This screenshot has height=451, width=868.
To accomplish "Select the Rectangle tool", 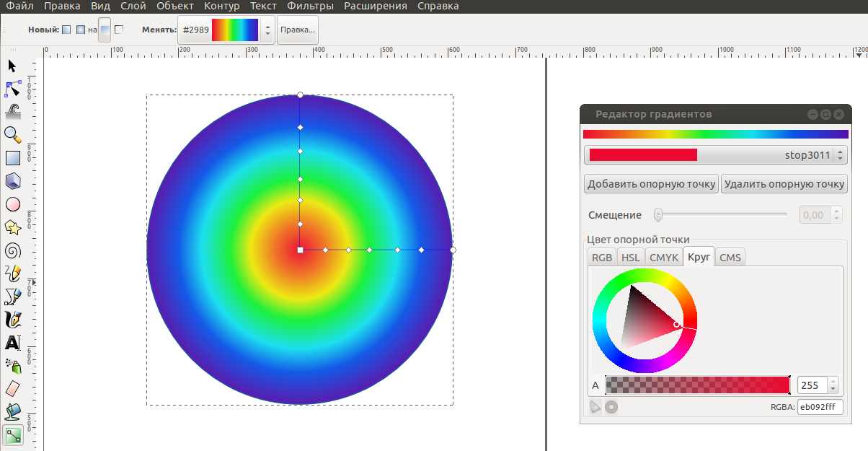I will pyautogui.click(x=12, y=158).
